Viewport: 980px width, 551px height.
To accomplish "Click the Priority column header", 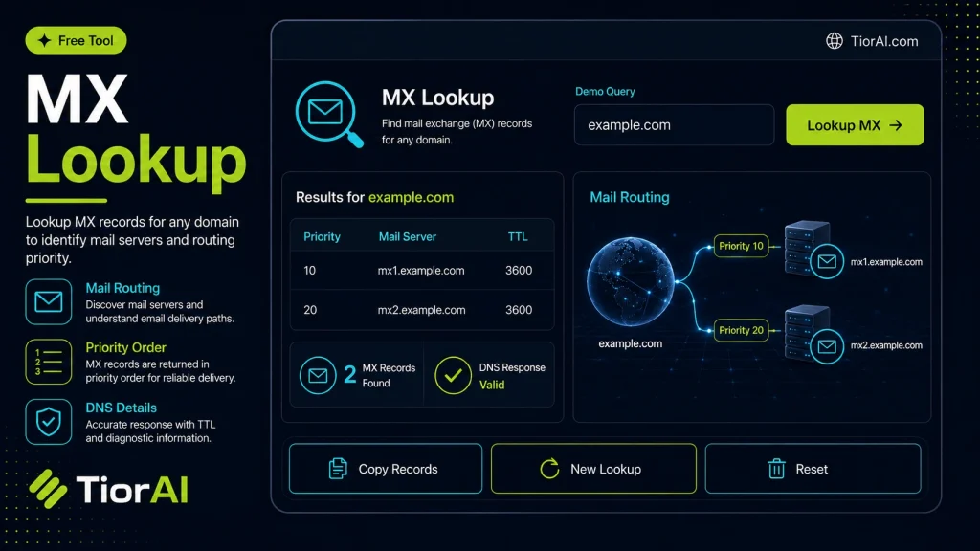I will pyautogui.click(x=322, y=237).
